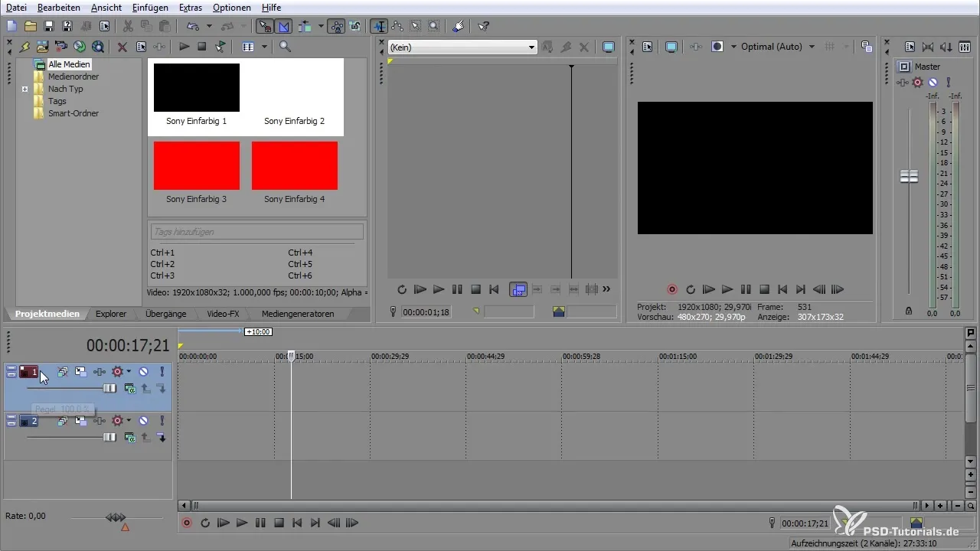980x551 pixels.
Task: Select the Sony Einfarbig 3 red thumbnail
Action: [197, 165]
